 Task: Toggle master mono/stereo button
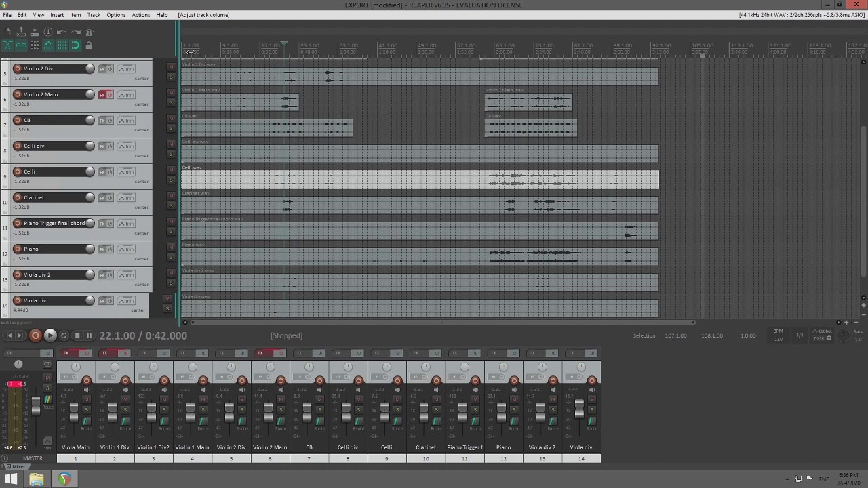(x=47, y=364)
